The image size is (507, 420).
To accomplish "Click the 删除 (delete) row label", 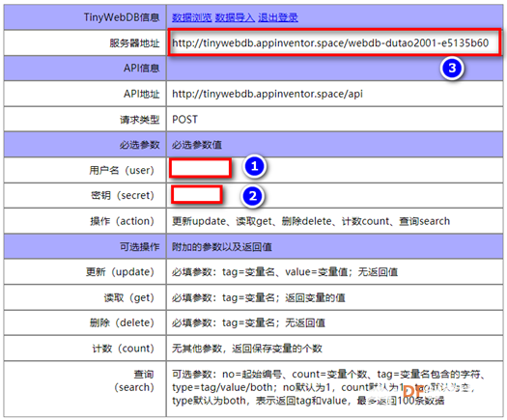I will point(122,322).
